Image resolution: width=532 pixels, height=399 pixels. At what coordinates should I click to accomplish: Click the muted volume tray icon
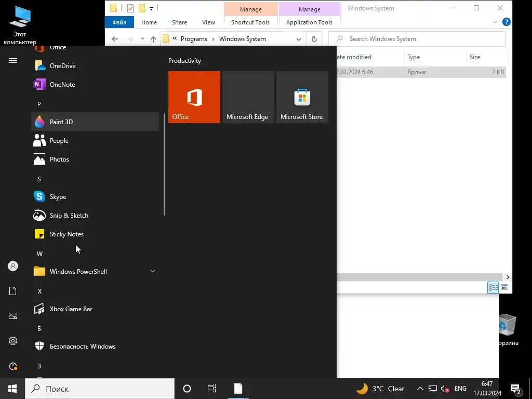pos(445,389)
